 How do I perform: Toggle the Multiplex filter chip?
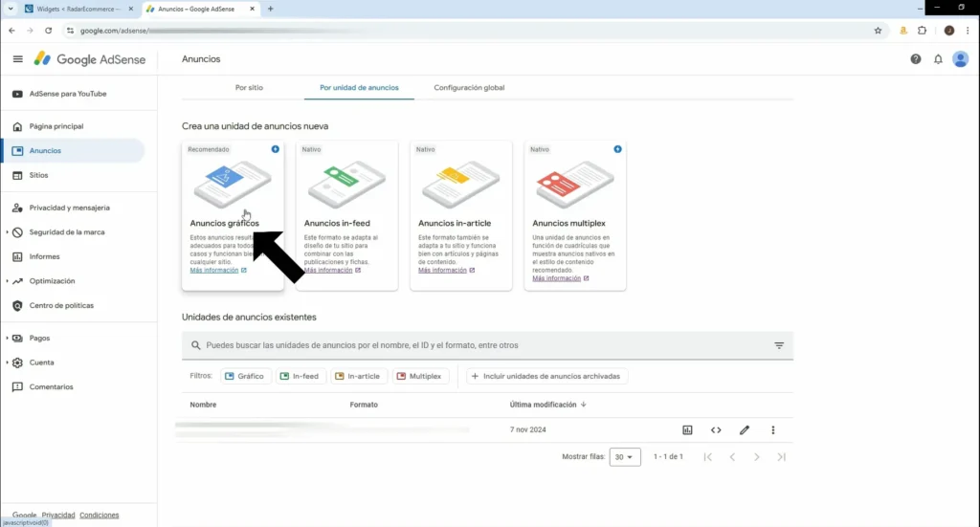[x=420, y=376]
